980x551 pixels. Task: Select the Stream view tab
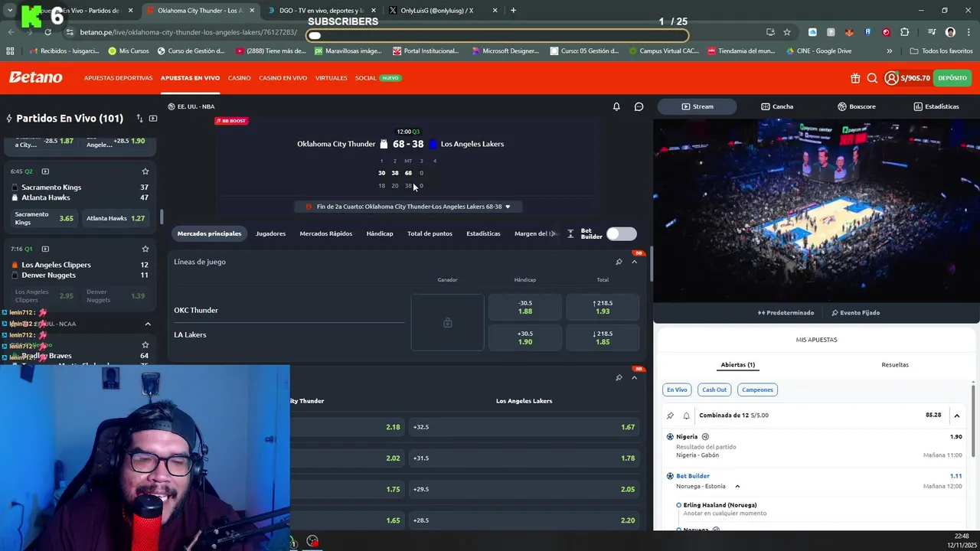[x=697, y=106]
